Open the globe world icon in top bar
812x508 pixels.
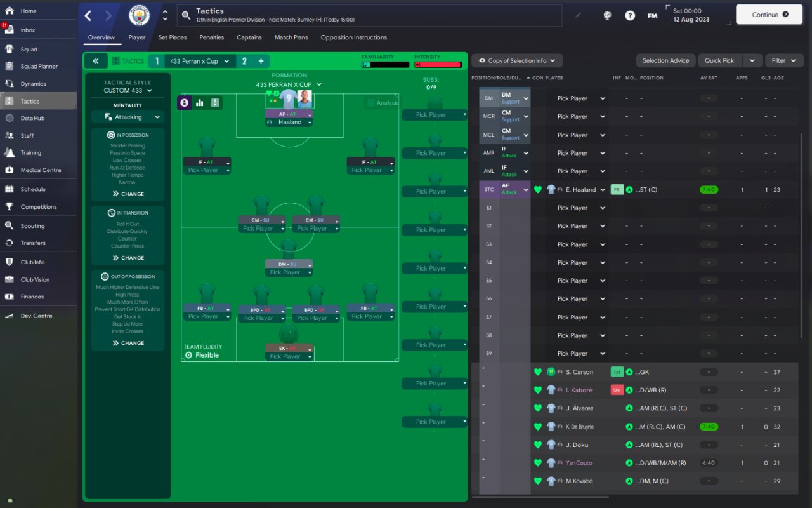pos(607,16)
